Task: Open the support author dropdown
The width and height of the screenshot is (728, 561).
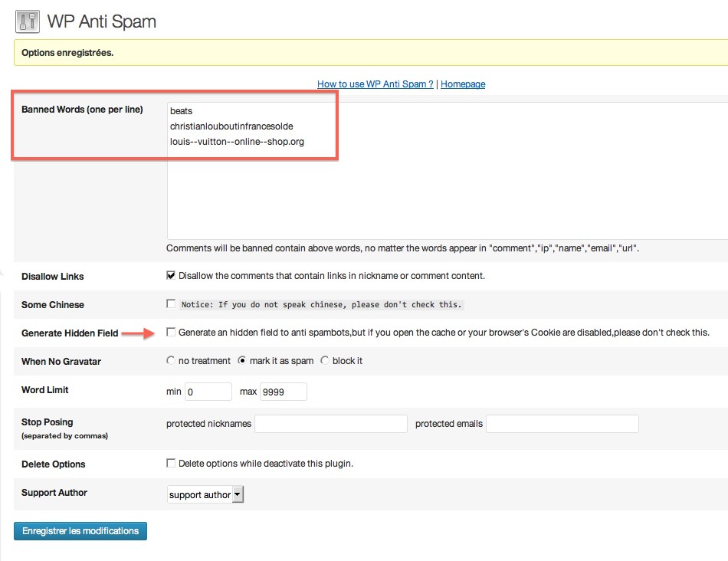Action: pos(205,494)
